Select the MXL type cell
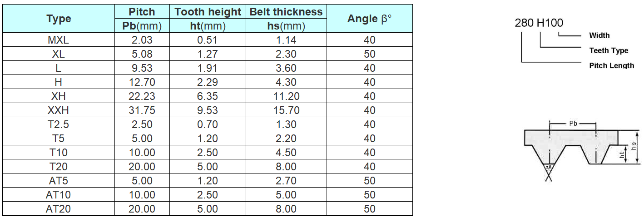This screenshot has height=218, width=644. click(59, 40)
